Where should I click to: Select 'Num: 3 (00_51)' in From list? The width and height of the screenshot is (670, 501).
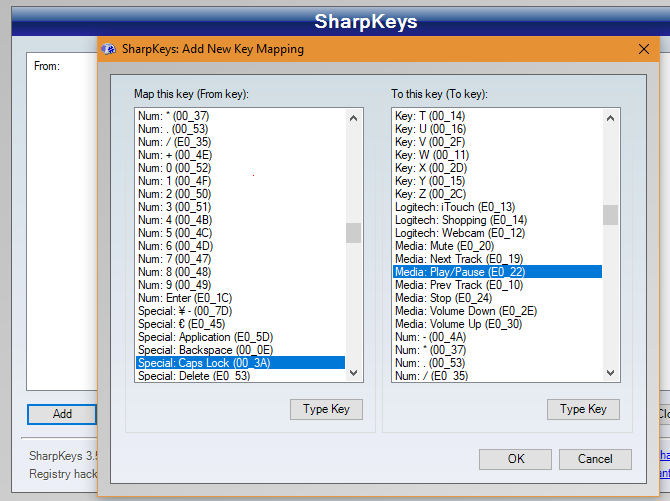pos(241,207)
